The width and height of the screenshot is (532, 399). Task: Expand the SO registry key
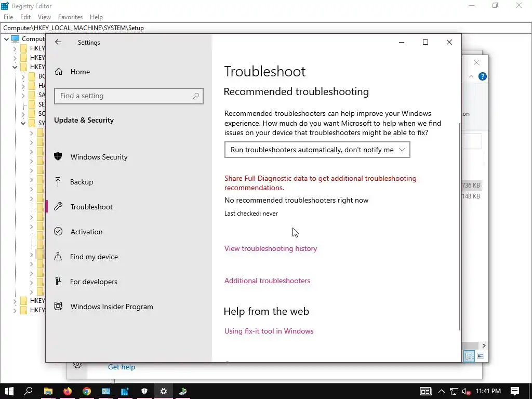pos(23,114)
